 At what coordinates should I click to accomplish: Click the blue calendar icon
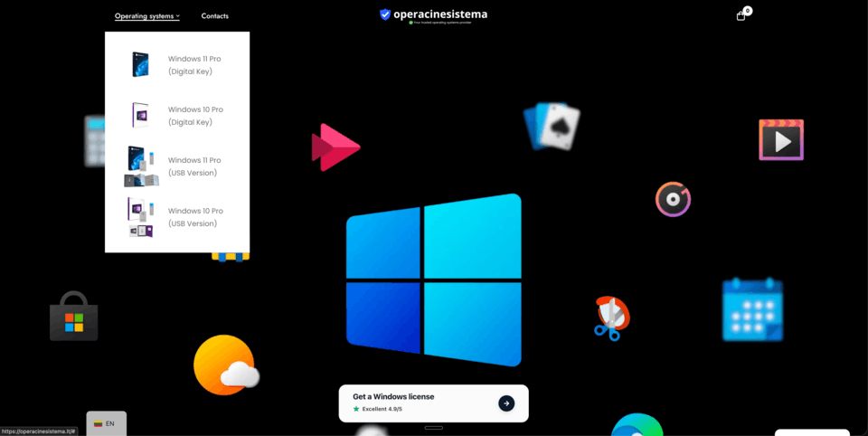752,310
